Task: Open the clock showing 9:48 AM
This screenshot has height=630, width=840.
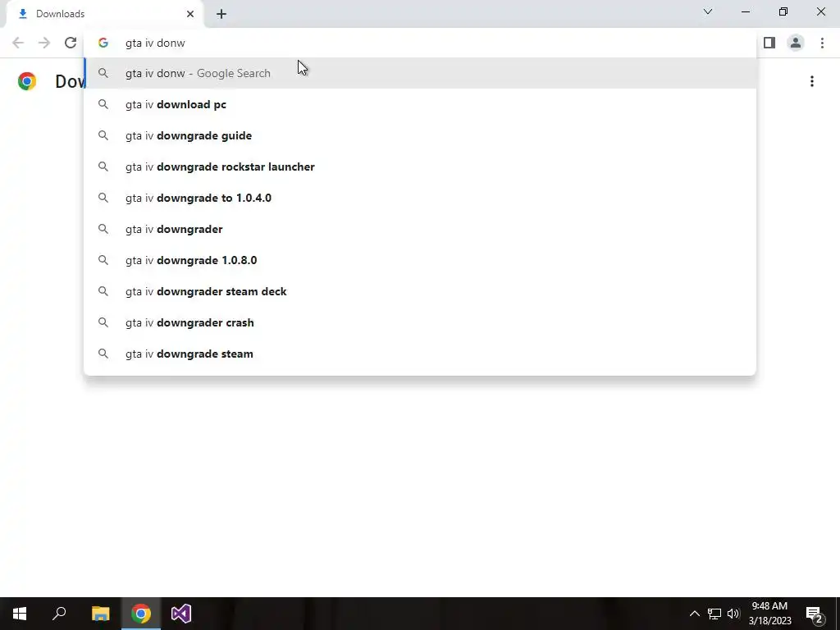Action: [x=769, y=614]
